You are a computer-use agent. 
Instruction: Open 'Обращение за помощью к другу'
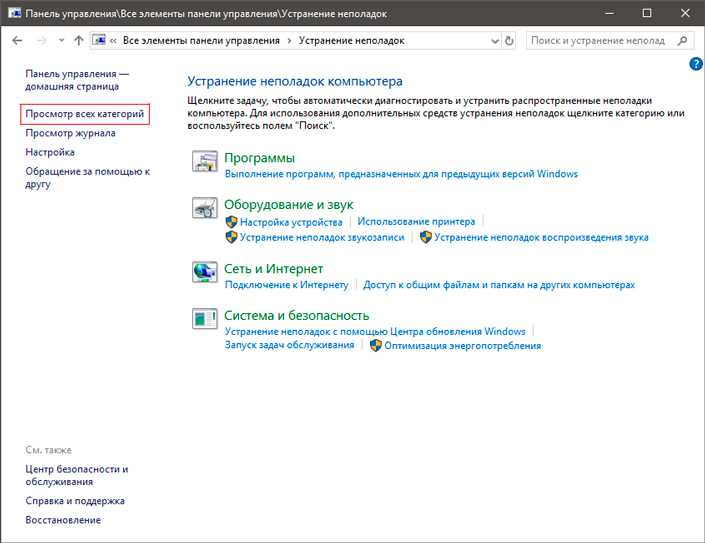point(88,178)
